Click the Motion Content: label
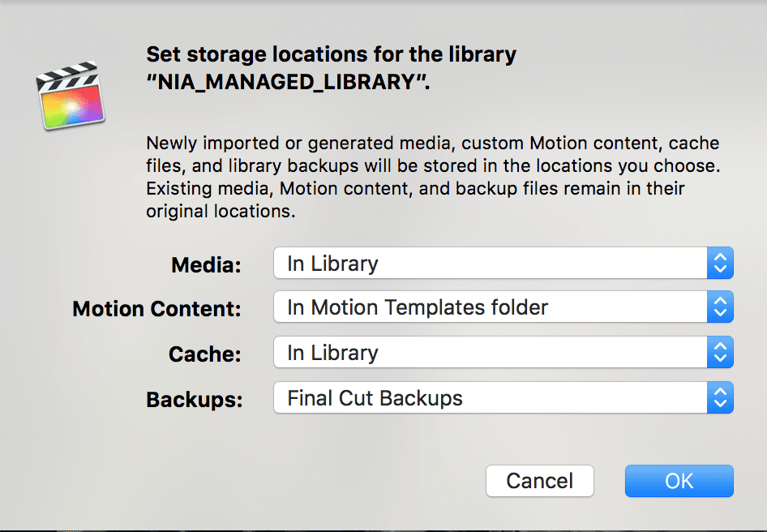The width and height of the screenshot is (767, 532). coord(156,308)
